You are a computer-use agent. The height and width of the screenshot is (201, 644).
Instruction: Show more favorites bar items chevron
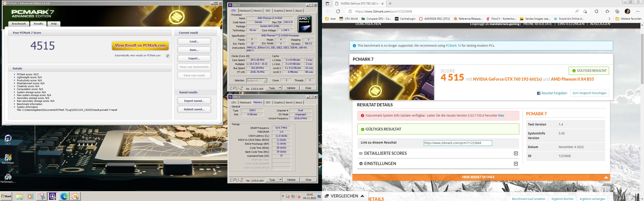[609, 19]
